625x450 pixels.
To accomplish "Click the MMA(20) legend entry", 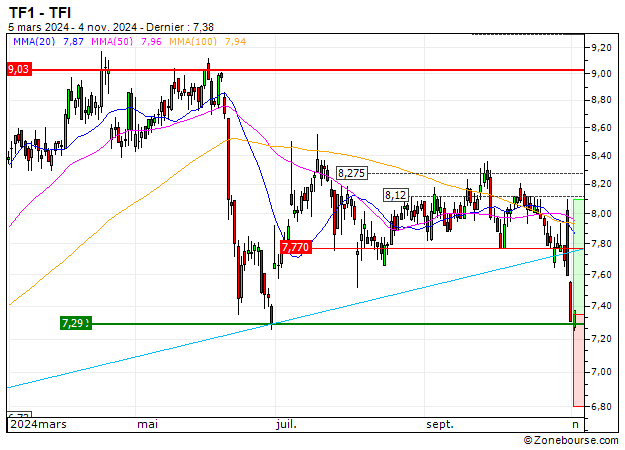I will pos(48,42).
